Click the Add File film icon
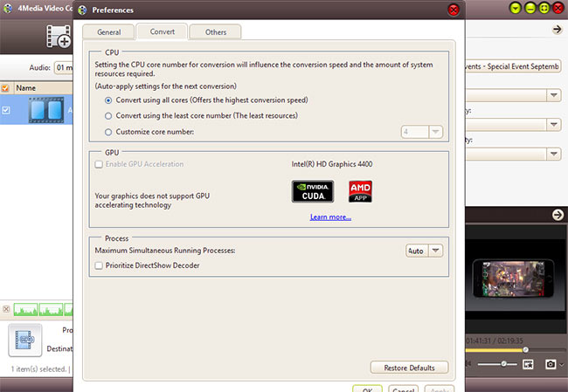Image resolution: width=568 pixels, height=392 pixels. tap(59, 36)
